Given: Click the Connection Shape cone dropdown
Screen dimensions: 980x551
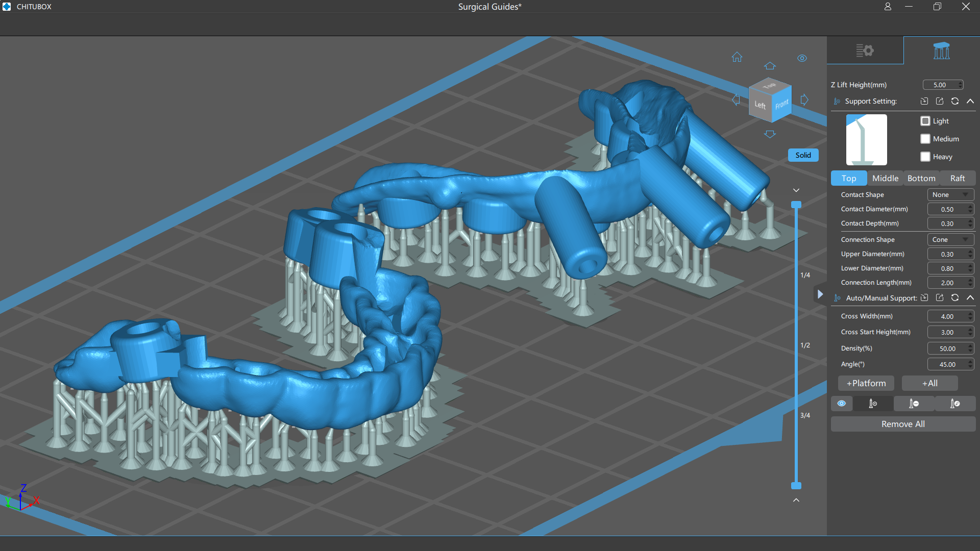Looking at the screenshot, I should (x=948, y=239).
